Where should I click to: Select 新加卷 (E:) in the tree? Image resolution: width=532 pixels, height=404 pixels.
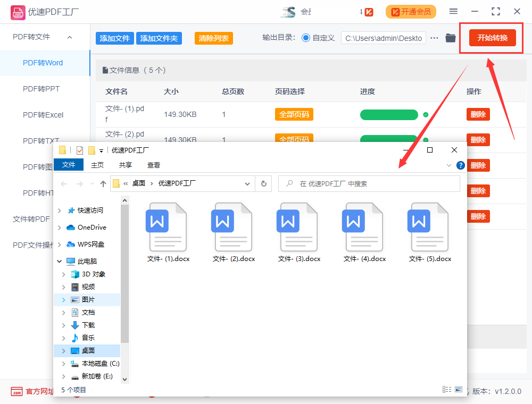97,376
